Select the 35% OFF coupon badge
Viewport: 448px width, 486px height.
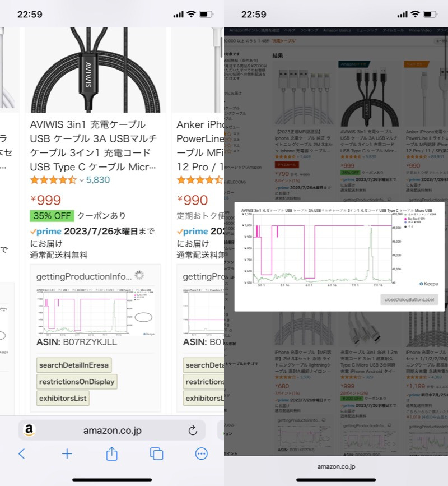(52, 216)
